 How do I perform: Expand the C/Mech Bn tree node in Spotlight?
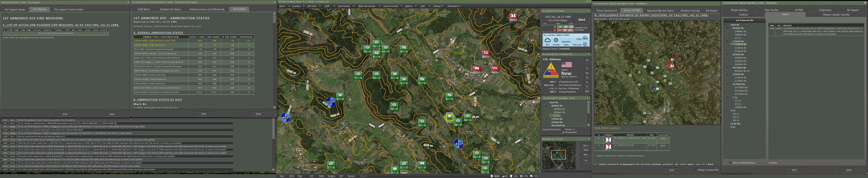[547, 119]
